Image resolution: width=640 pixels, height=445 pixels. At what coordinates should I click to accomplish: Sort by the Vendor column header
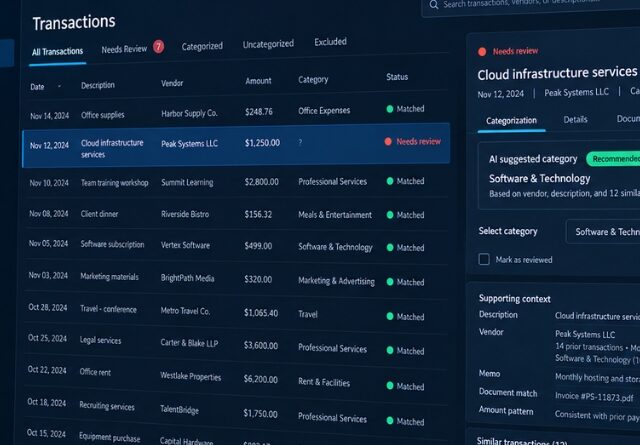tap(172, 83)
